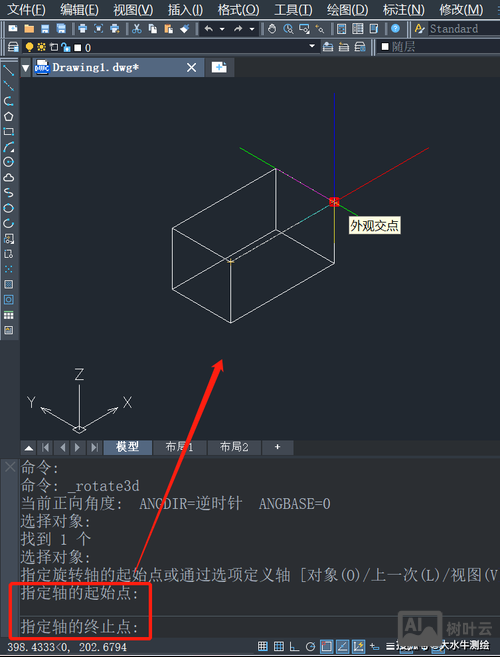
Task: Select the Point tool
Action: click(8, 269)
